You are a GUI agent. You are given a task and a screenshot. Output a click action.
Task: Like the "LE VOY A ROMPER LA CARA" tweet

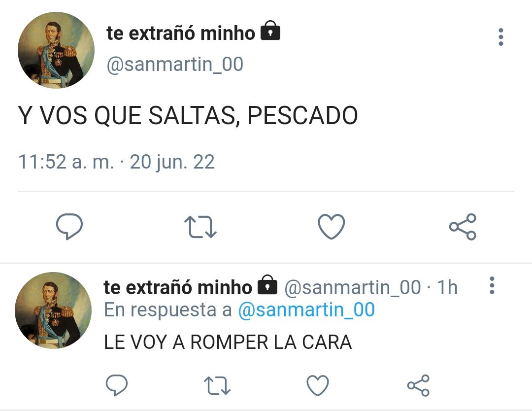pos(318,385)
